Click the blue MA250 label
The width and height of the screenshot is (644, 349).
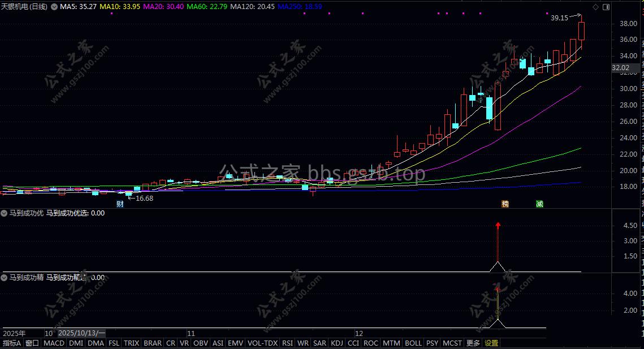pos(300,7)
